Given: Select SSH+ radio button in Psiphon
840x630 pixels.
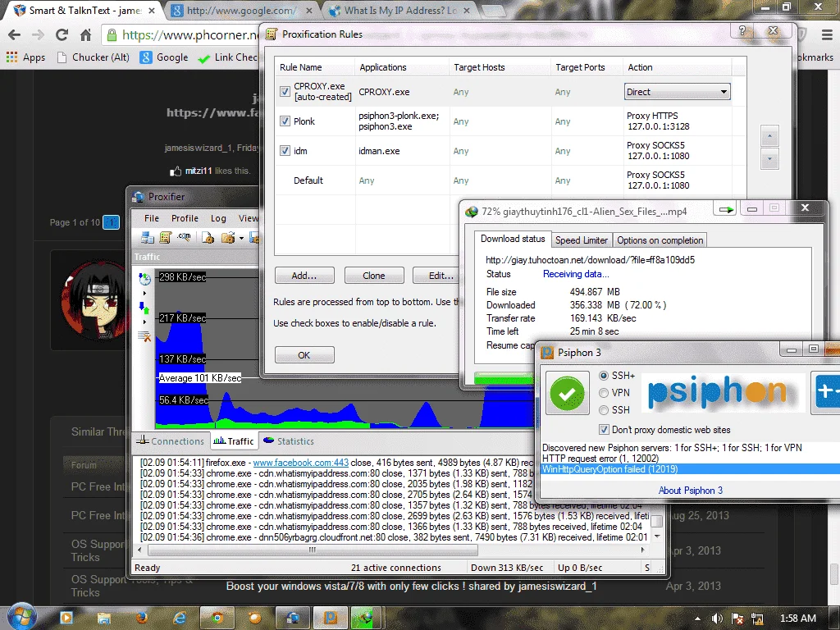Looking at the screenshot, I should [x=604, y=376].
